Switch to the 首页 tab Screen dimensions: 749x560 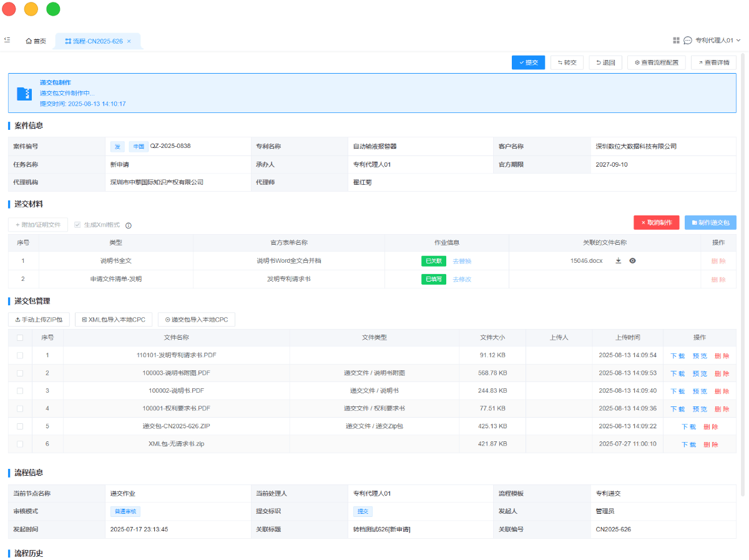(36, 41)
